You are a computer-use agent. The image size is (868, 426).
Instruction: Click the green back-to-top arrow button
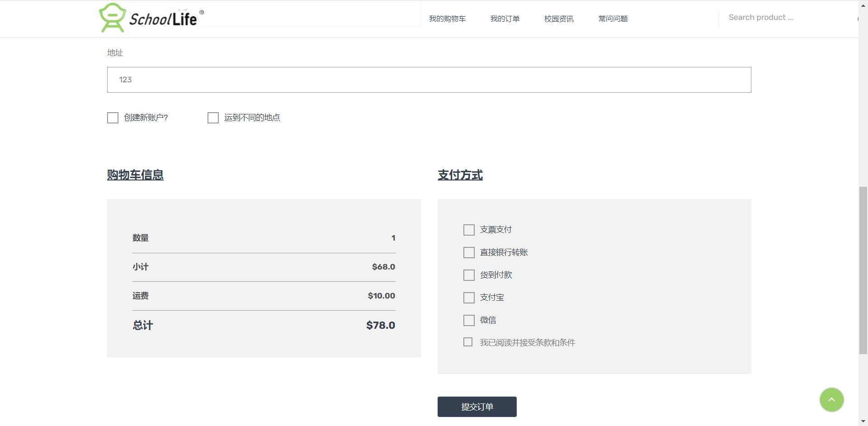(x=831, y=400)
